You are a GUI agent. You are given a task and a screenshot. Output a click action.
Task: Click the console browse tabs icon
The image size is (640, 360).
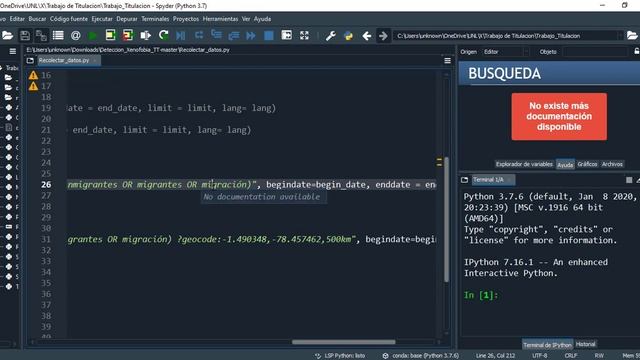(464, 180)
